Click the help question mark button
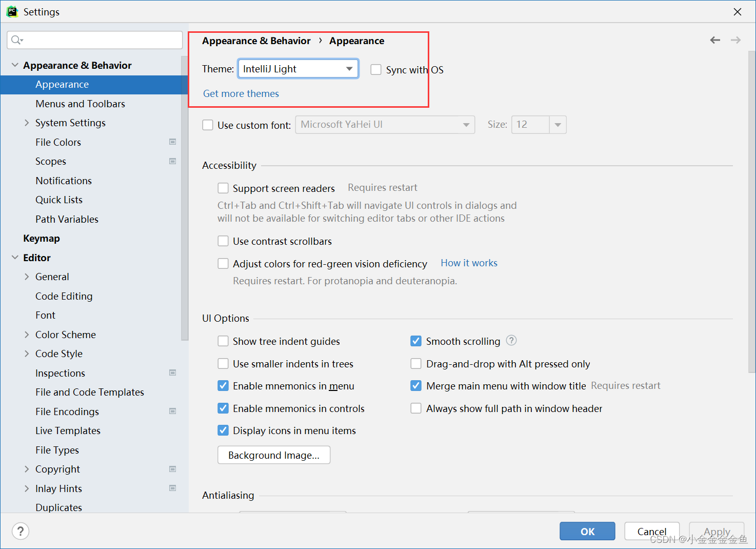The image size is (756, 549). point(21,531)
